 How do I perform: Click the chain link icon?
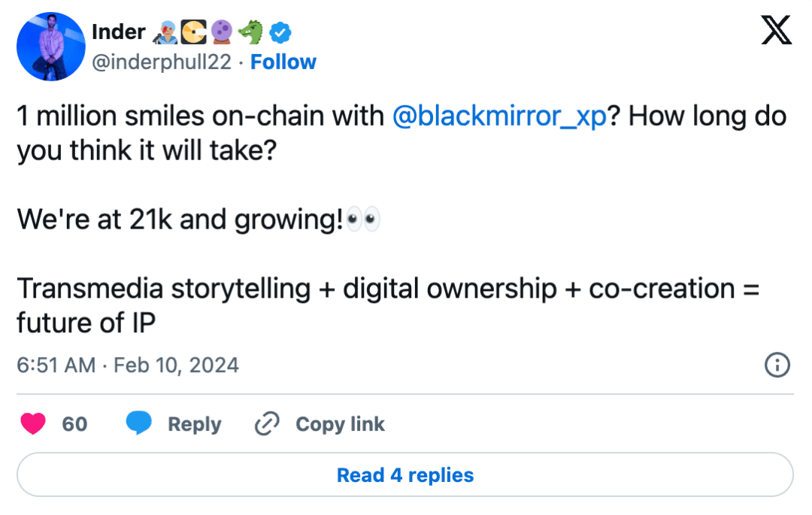pyautogui.click(x=267, y=424)
